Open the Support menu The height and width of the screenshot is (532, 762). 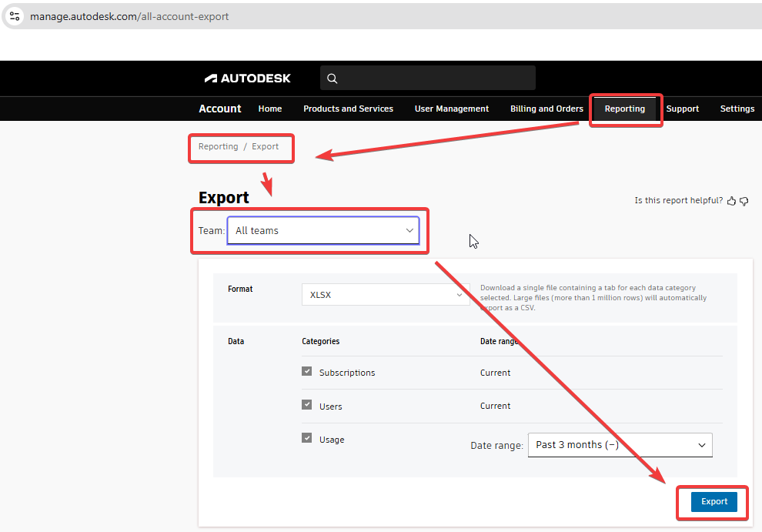(682, 109)
